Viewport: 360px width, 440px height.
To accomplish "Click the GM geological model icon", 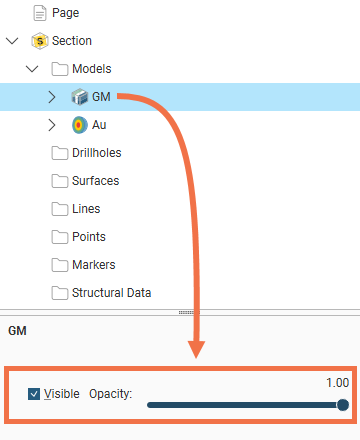I will click(80, 97).
